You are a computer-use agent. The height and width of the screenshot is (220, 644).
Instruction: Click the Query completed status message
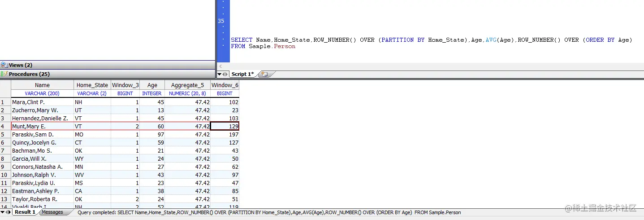(x=269, y=212)
